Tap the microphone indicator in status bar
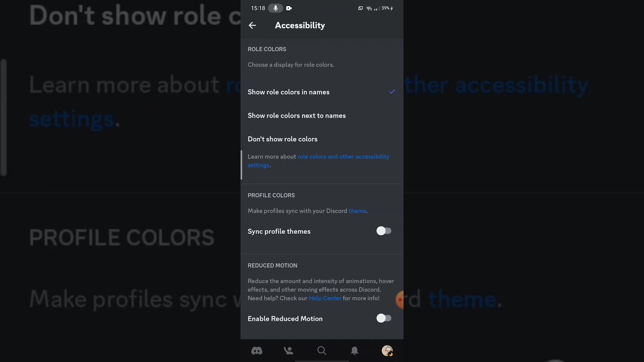644x362 pixels. coord(275,8)
